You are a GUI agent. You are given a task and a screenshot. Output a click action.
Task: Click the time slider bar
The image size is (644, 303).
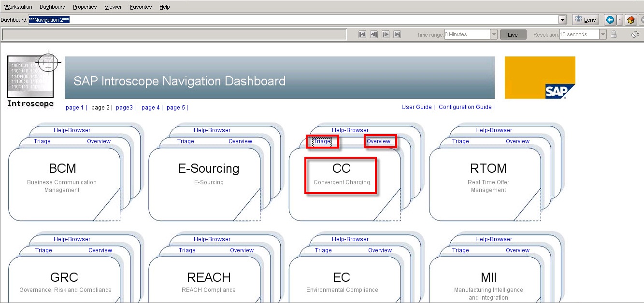click(174, 35)
